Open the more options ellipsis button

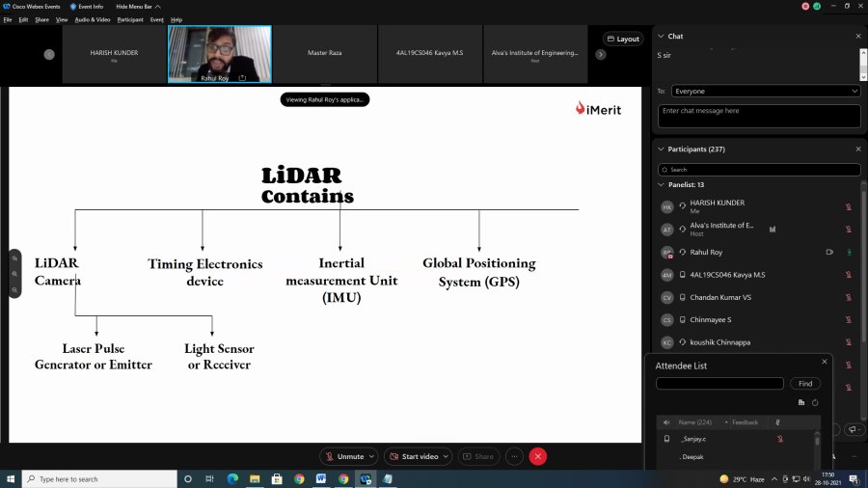515,456
